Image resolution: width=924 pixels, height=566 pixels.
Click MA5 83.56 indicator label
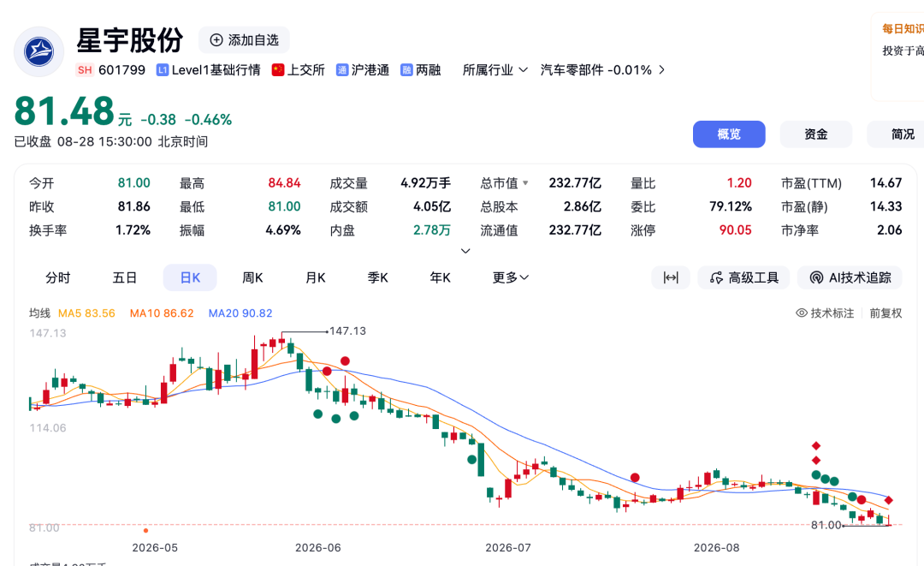86,313
